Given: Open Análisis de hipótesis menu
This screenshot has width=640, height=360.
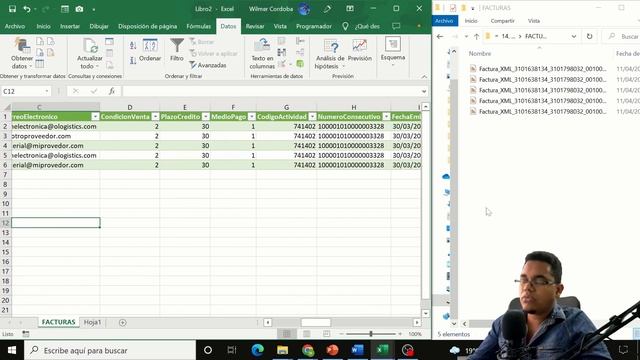Looking at the screenshot, I should (x=330, y=53).
